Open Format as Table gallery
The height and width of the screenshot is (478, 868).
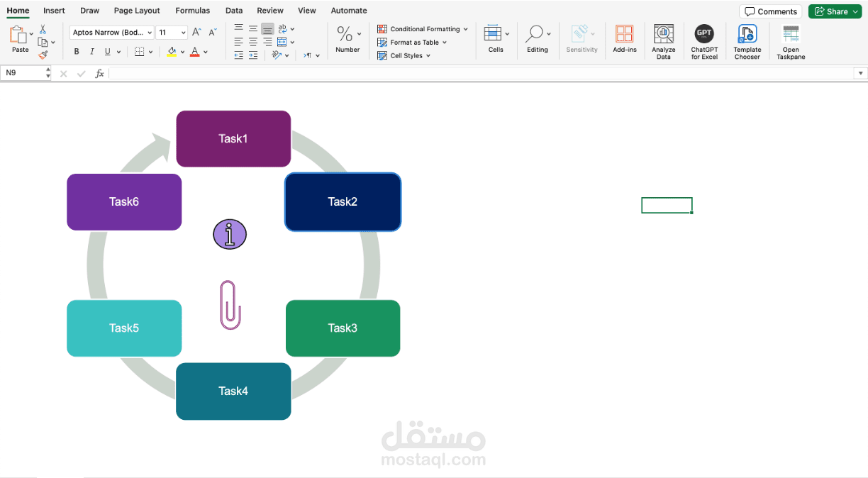pyautogui.click(x=412, y=43)
